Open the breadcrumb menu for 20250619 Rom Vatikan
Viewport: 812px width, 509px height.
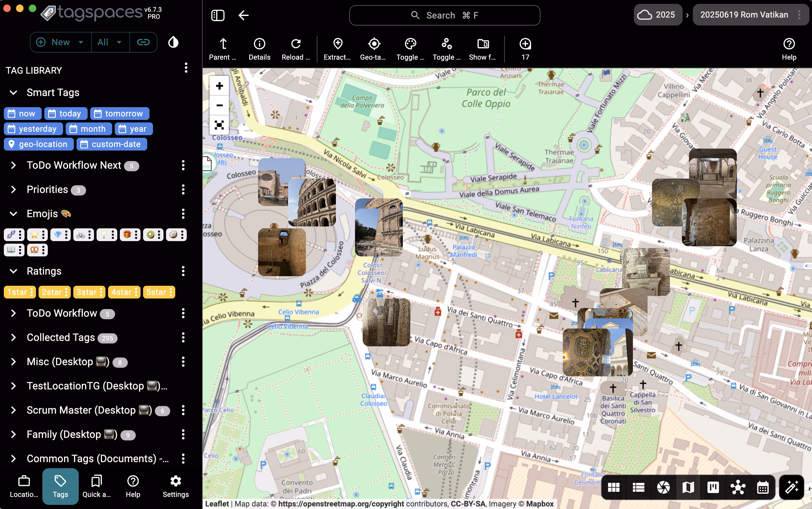pyautogui.click(x=801, y=15)
